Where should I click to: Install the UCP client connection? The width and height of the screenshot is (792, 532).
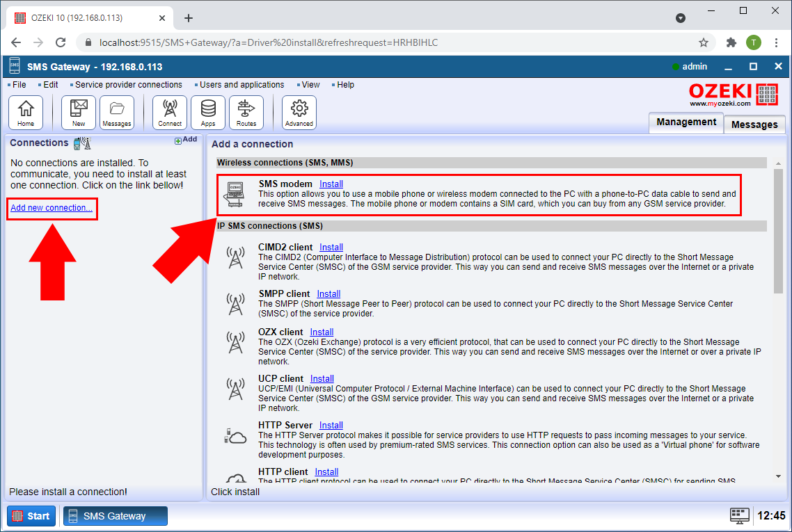pos(322,378)
